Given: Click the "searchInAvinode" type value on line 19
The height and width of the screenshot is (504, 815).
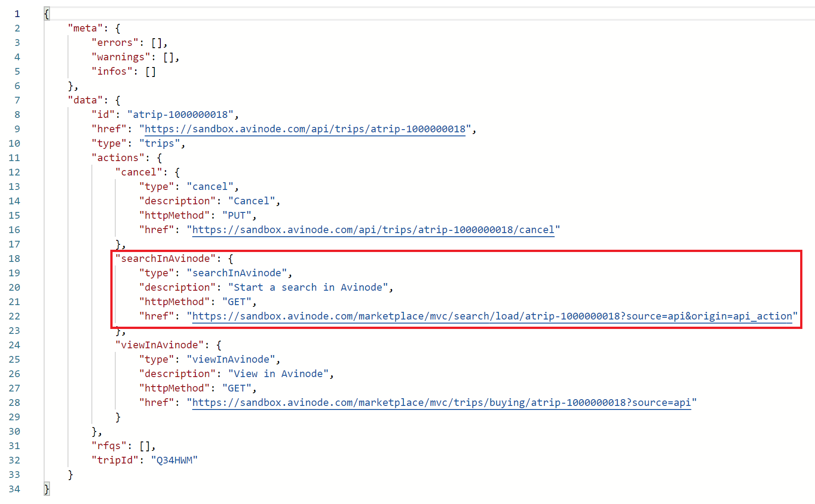Looking at the screenshot, I should [237, 273].
